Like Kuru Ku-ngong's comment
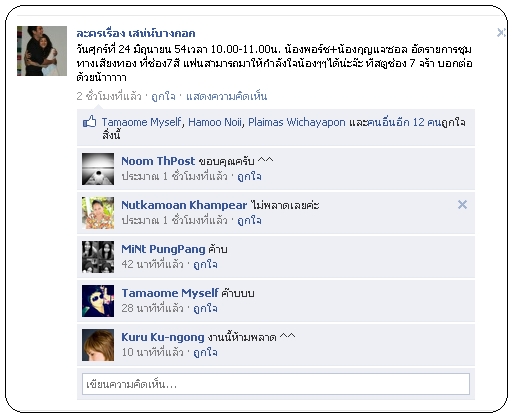Image resolution: width=513 pixels, height=418 pixels. point(205,352)
